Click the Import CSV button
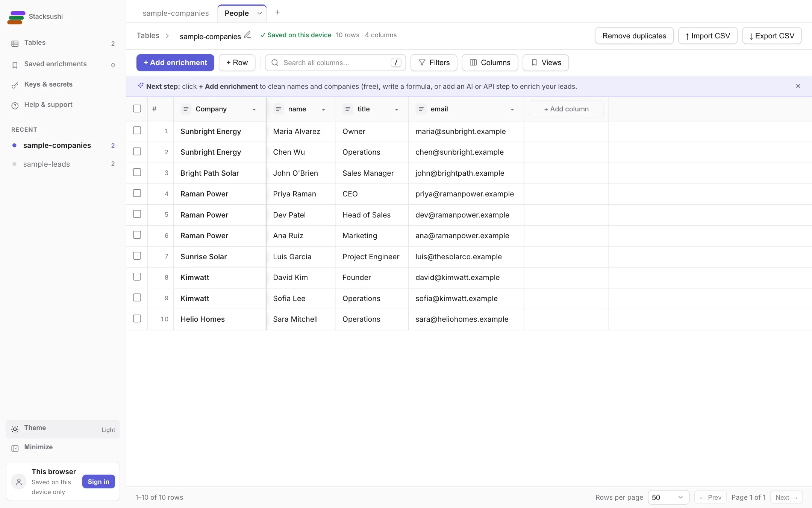812x508 pixels. pyautogui.click(x=707, y=36)
